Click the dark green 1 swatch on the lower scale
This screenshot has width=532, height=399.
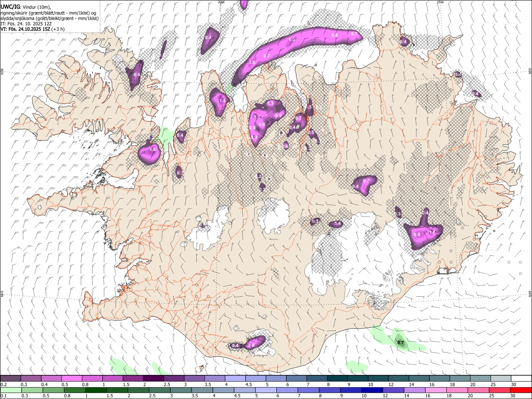[96, 390]
